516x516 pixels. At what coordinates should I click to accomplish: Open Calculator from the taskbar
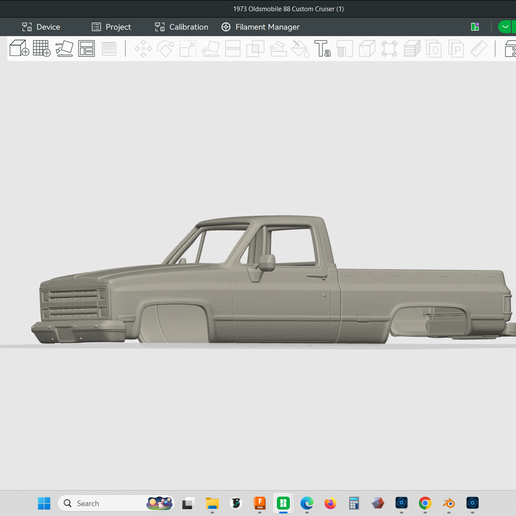(x=354, y=503)
